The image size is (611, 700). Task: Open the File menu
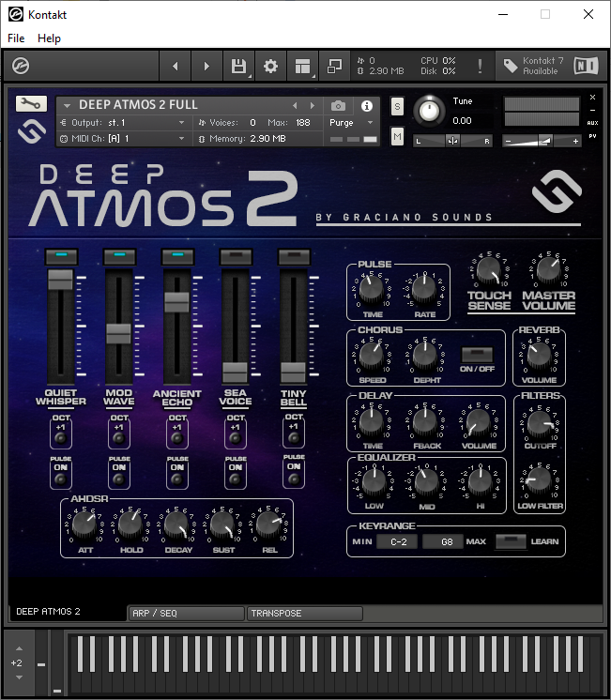coord(16,38)
